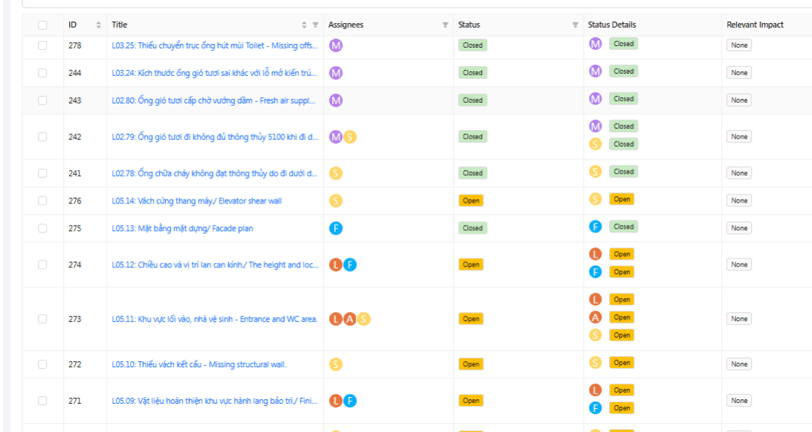Viewport: 812px width, 432px height.
Task: Click the A assignee avatar in row 273
Action: click(350, 319)
